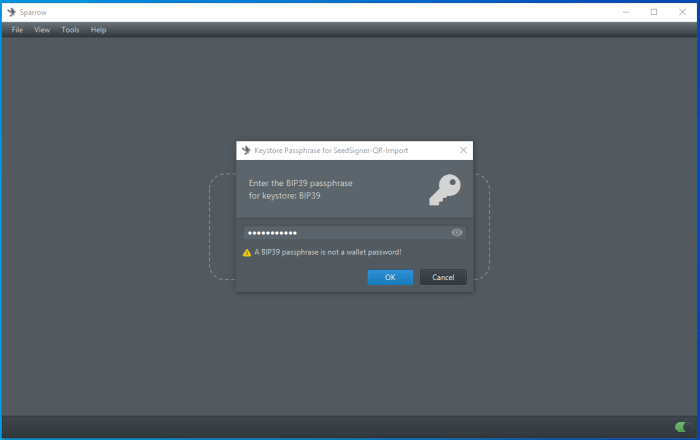Click the Sparrow app icon in window title bar
700x440 pixels.
click(x=10, y=12)
